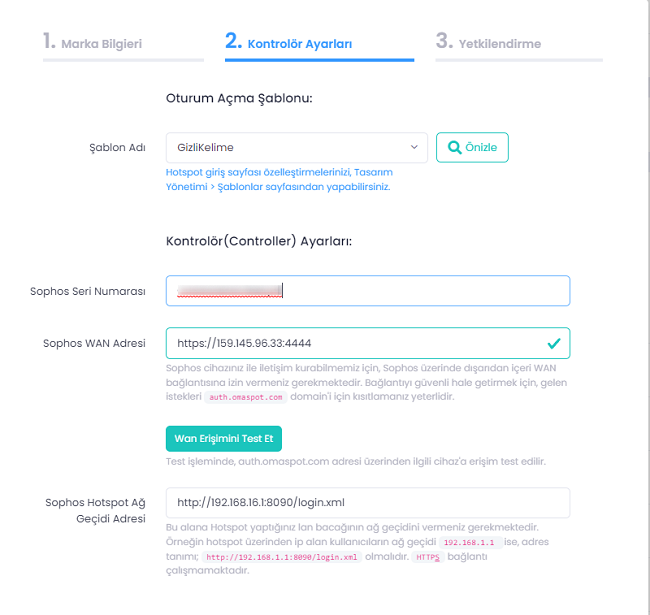This screenshot has height=615, width=650.
Task: Go to step 1 Marka Bilgieri
Action: pos(93,43)
